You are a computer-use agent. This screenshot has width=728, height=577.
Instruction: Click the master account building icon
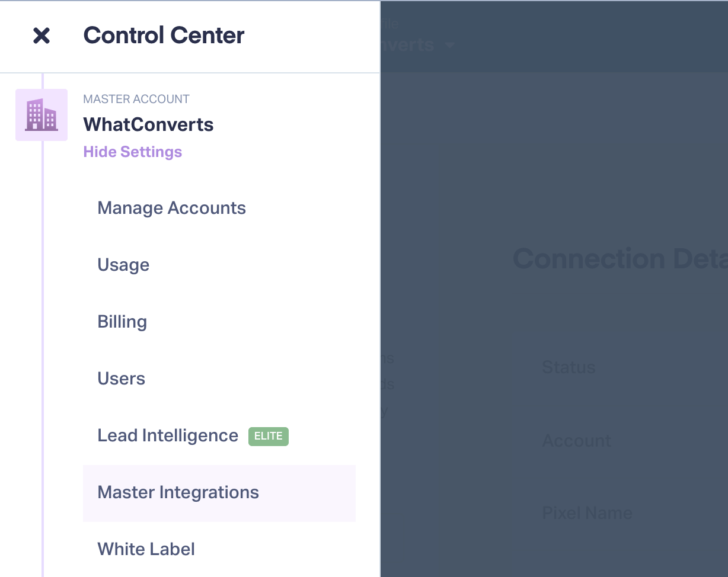pyautogui.click(x=41, y=115)
